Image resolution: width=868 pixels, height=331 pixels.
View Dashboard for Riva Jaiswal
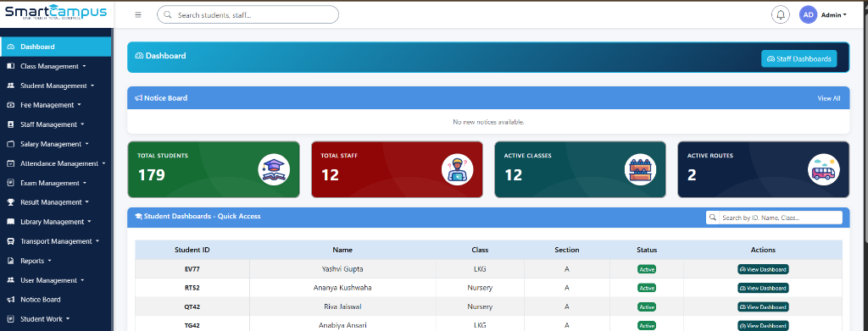(763, 306)
